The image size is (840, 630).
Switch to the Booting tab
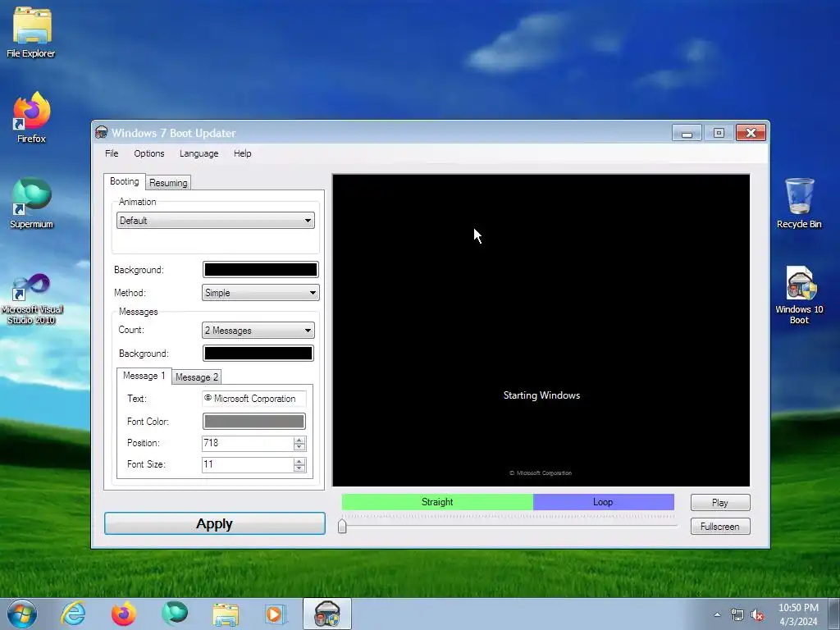pos(125,181)
